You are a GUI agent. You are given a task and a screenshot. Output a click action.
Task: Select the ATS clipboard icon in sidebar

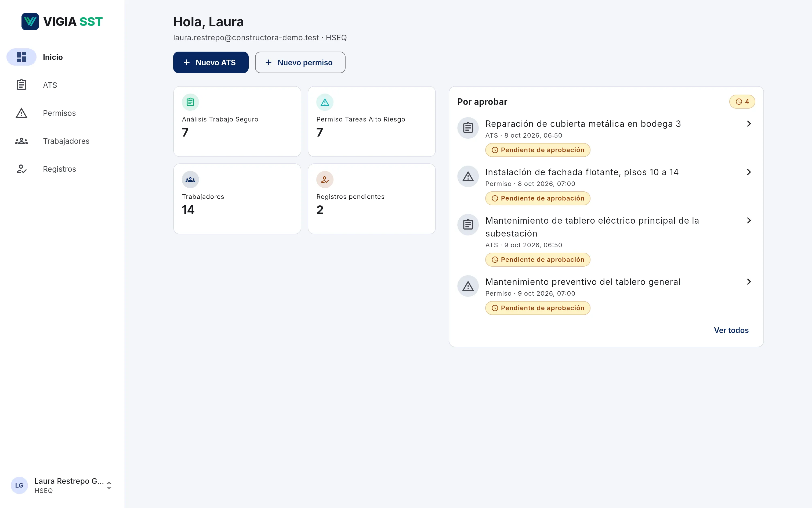click(21, 85)
